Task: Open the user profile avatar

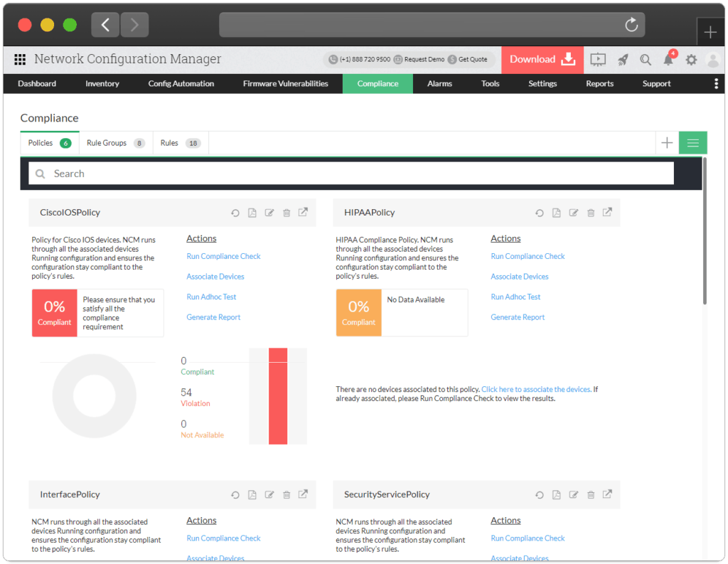Action: coord(713,60)
